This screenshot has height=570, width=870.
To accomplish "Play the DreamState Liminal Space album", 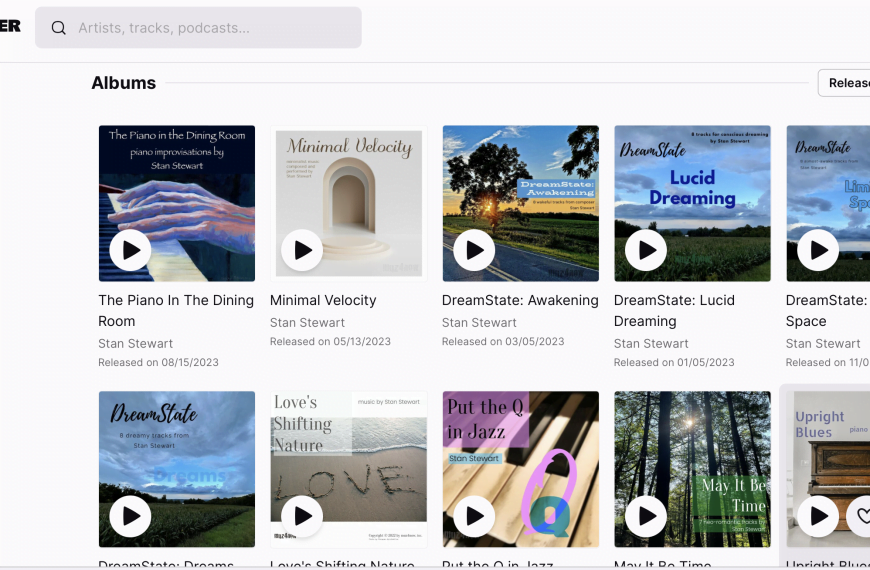I will 818,250.
